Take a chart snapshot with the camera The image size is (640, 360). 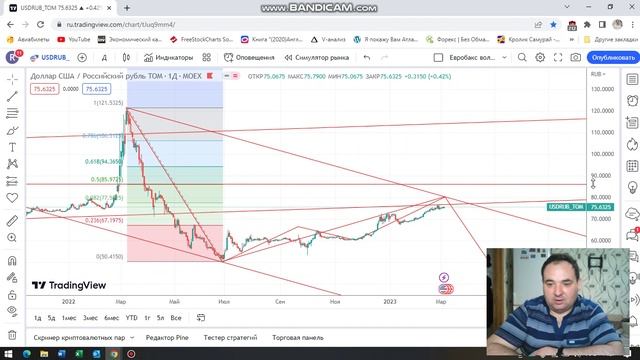point(576,58)
